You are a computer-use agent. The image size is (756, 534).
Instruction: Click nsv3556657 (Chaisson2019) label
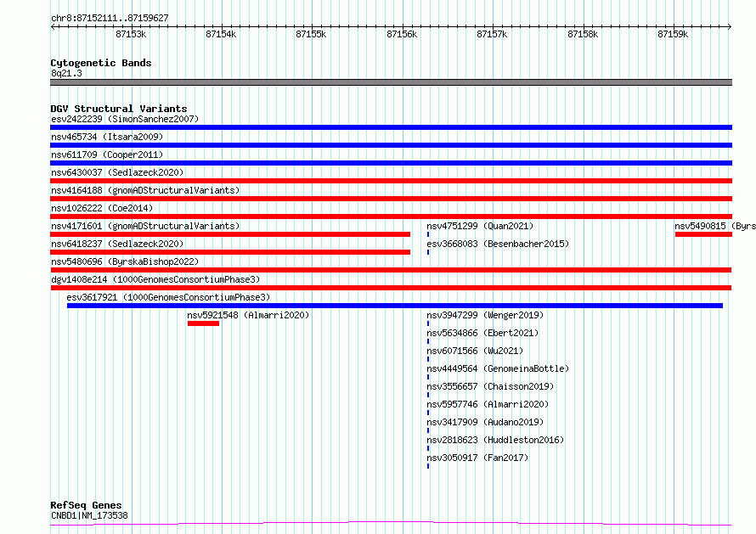(490, 386)
